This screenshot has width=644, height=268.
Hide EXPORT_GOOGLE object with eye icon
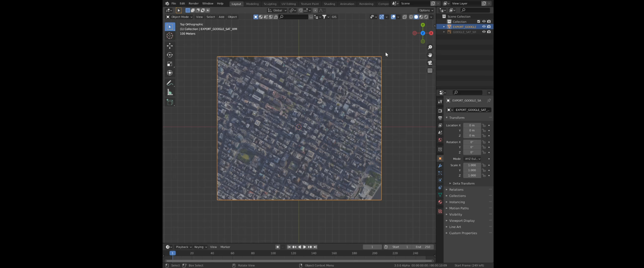(x=484, y=26)
